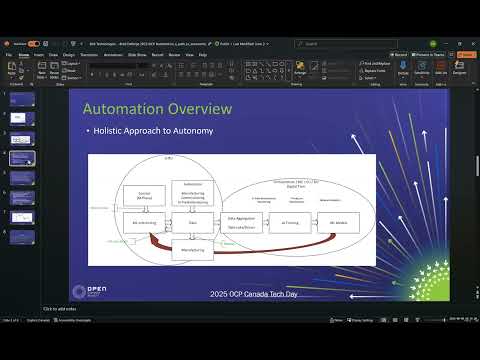Expand the Section dropdown in Slides group

tap(72, 78)
